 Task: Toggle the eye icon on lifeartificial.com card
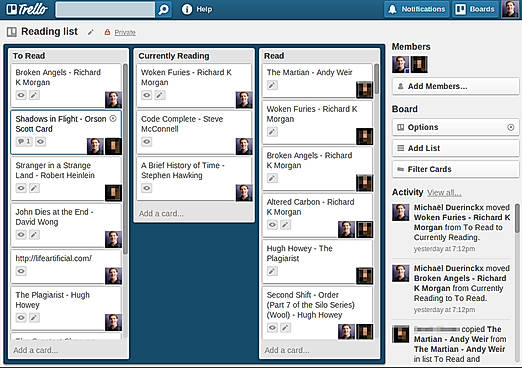pyautogui.click(x=21, y=271)
